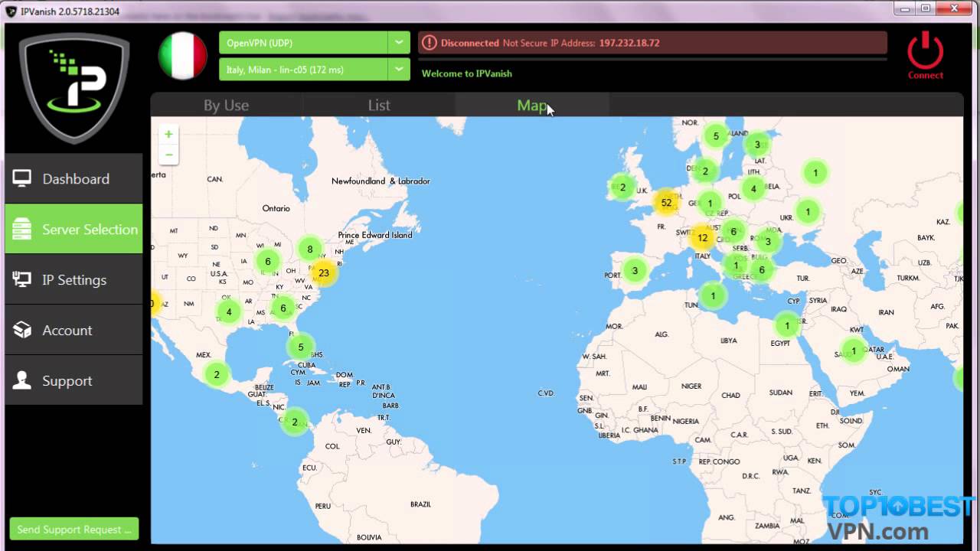
Task: Select the 2-server cluster over Denmark
Action: (705, 171)
